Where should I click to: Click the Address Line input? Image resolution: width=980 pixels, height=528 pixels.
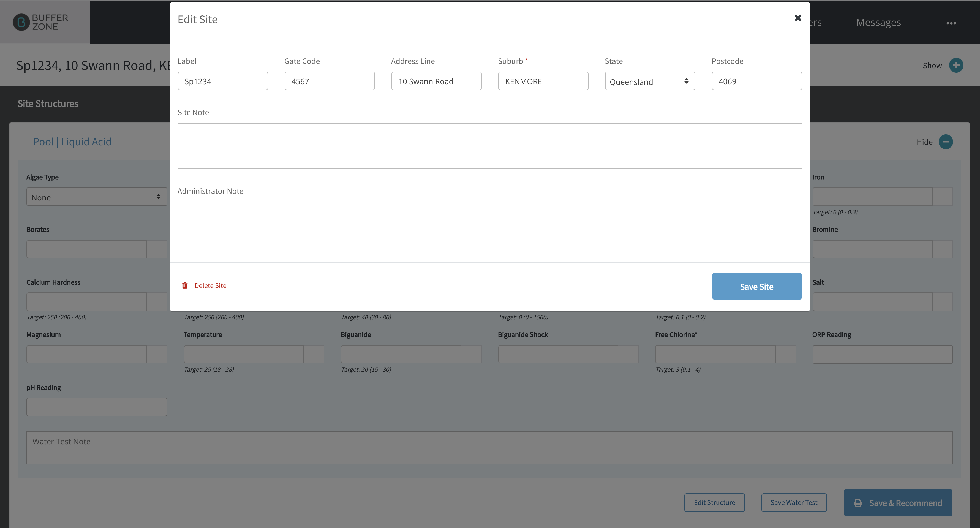point(436,81)
